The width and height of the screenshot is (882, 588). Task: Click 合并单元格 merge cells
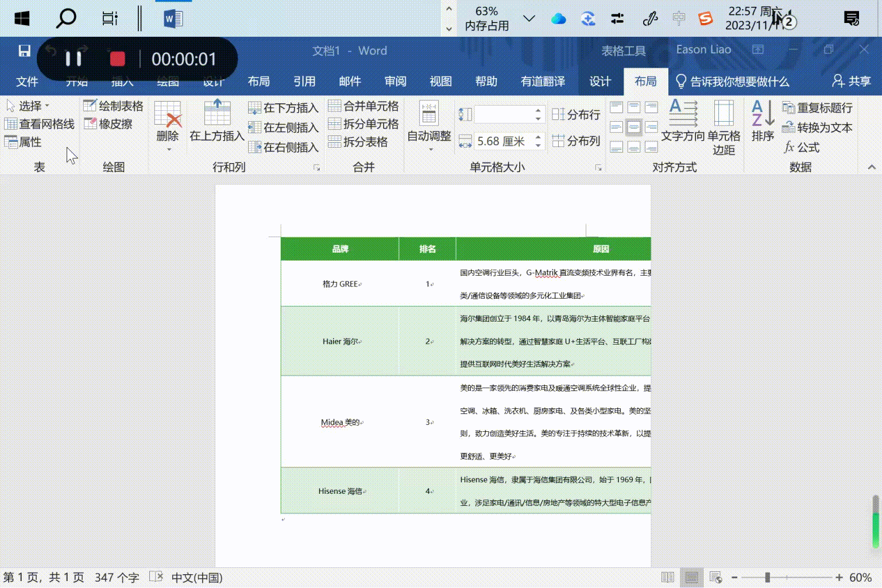point(363,106)
